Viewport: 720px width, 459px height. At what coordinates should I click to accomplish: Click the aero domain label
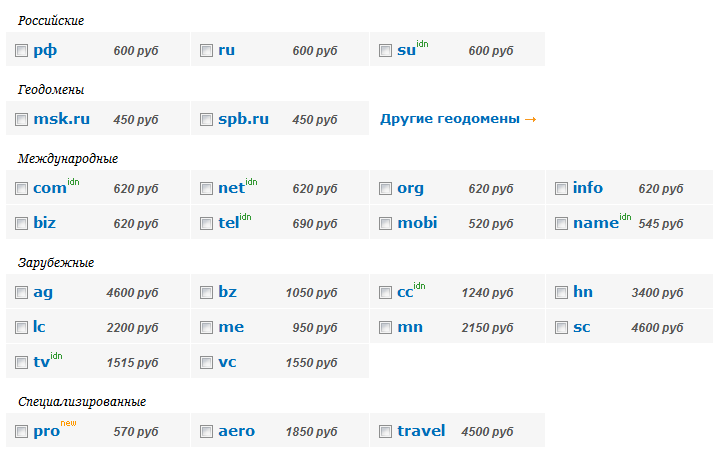pos(236,431)
